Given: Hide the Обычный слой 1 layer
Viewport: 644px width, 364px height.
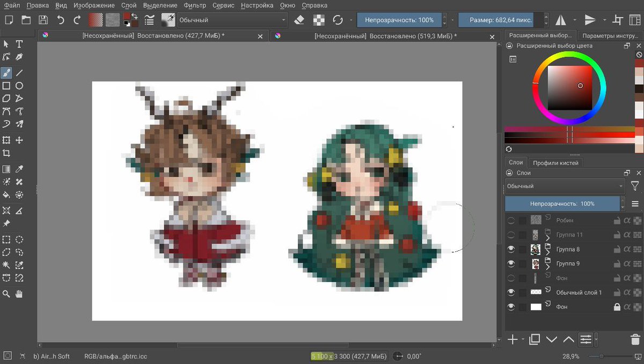Looking at the screenshot, I should tap(511, 293).
